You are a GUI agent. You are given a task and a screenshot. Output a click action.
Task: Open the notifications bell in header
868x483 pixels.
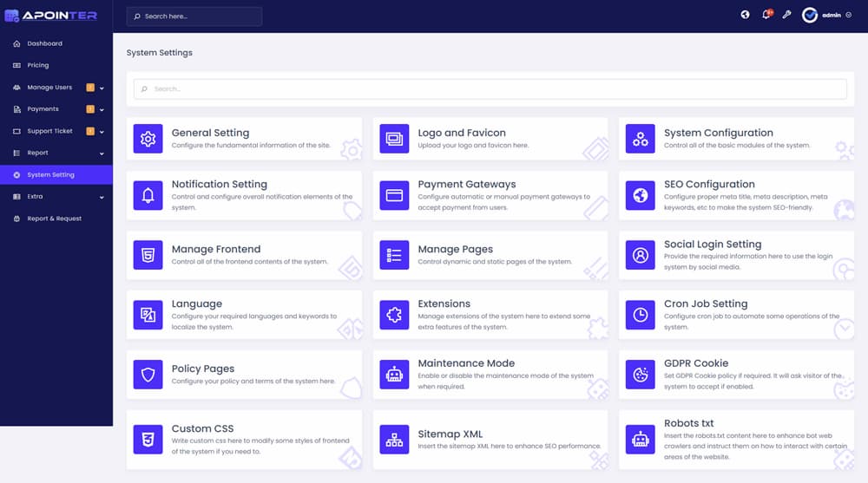point(766,15)
